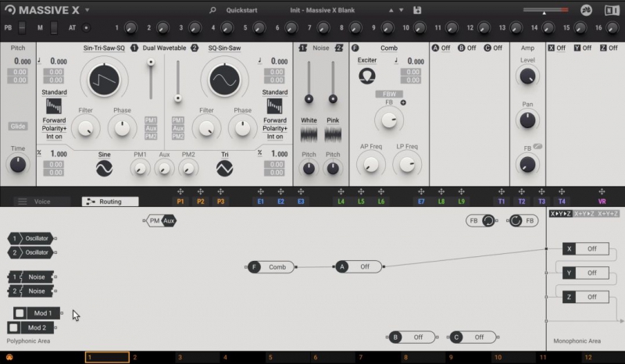Viewport: 625px width, 364px height.
Task: Click the drag handle above T1
Action: [502, 192]
